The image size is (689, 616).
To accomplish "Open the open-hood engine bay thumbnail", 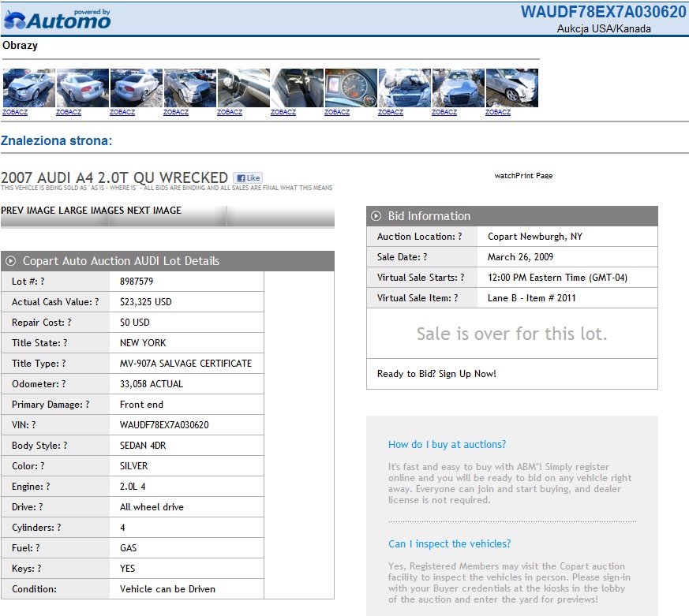I will tap(404, 88).
